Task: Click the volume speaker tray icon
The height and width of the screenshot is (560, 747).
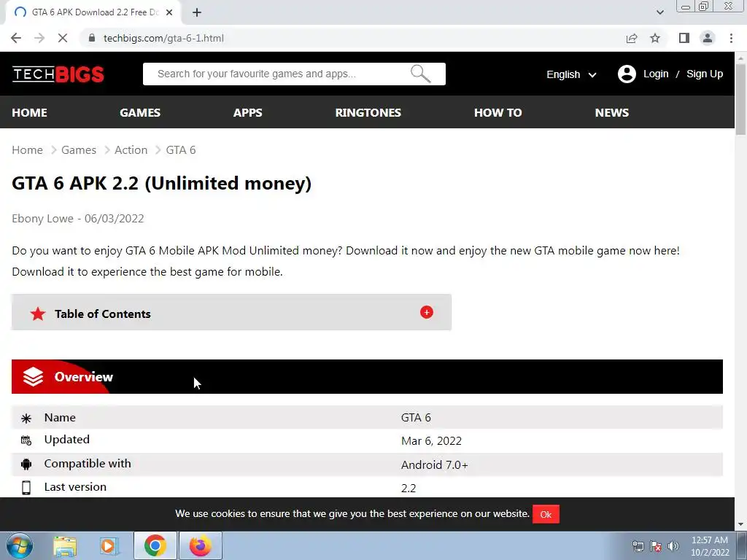Action: tap(673, 546)
